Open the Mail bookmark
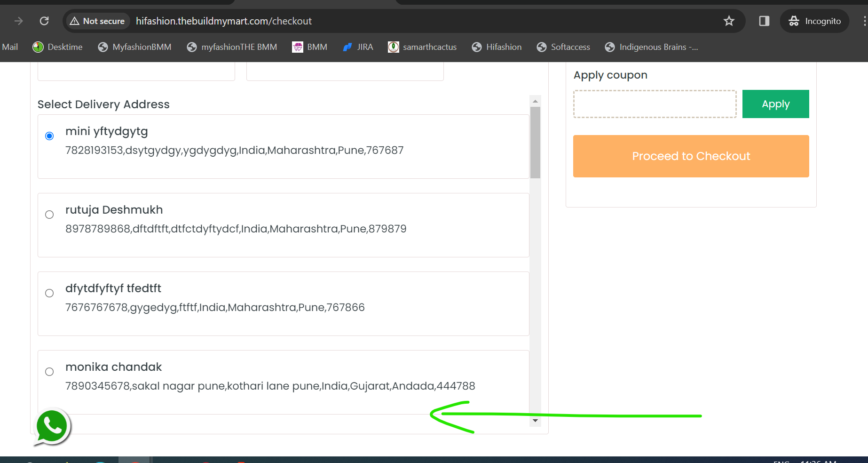 (x=10, y=47)
